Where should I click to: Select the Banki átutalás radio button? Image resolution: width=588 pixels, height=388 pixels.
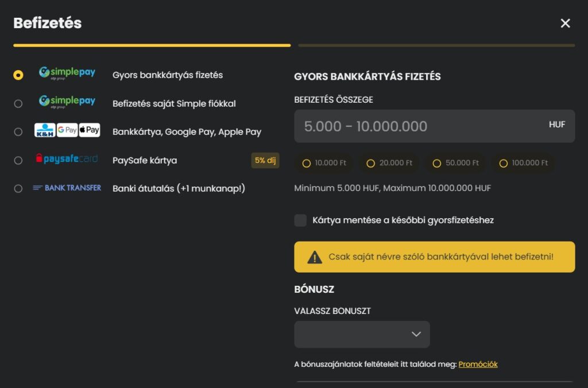click(x=18, y=189)
